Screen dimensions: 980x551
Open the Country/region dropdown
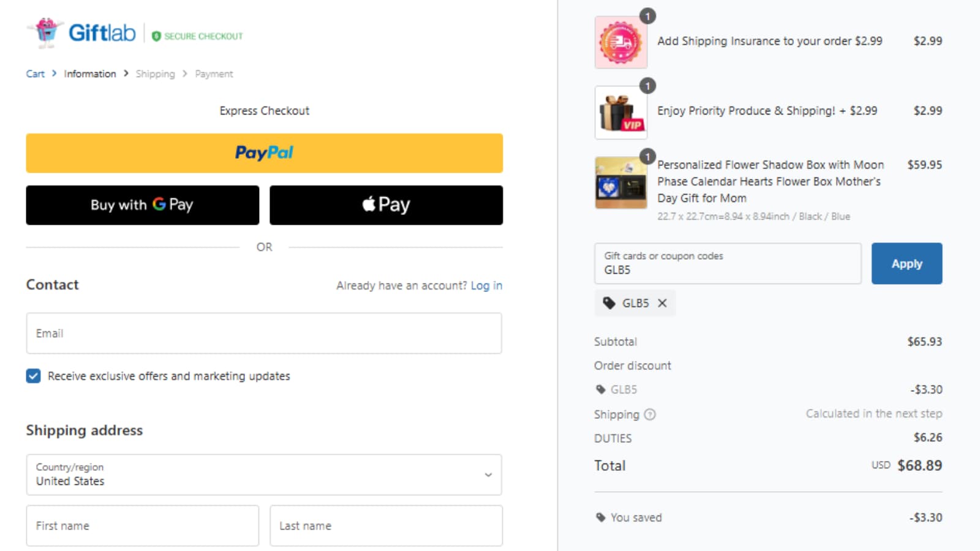(264, 474)
